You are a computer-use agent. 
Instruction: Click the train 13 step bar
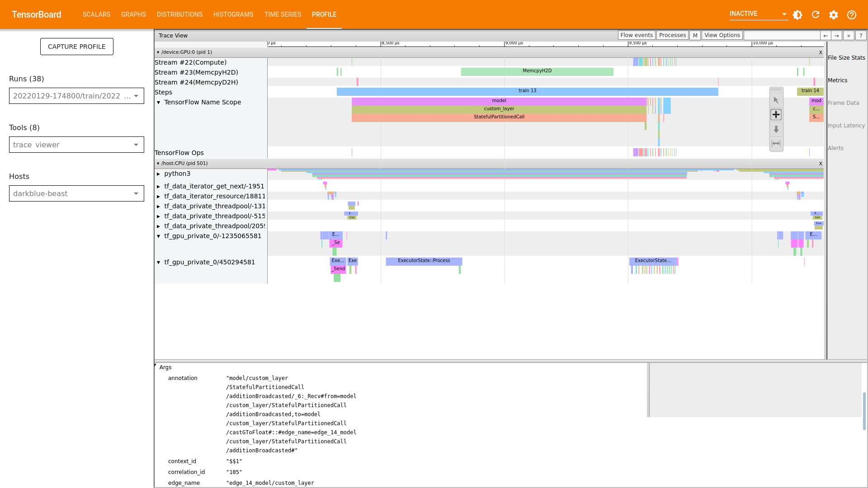tap(527, 91)
